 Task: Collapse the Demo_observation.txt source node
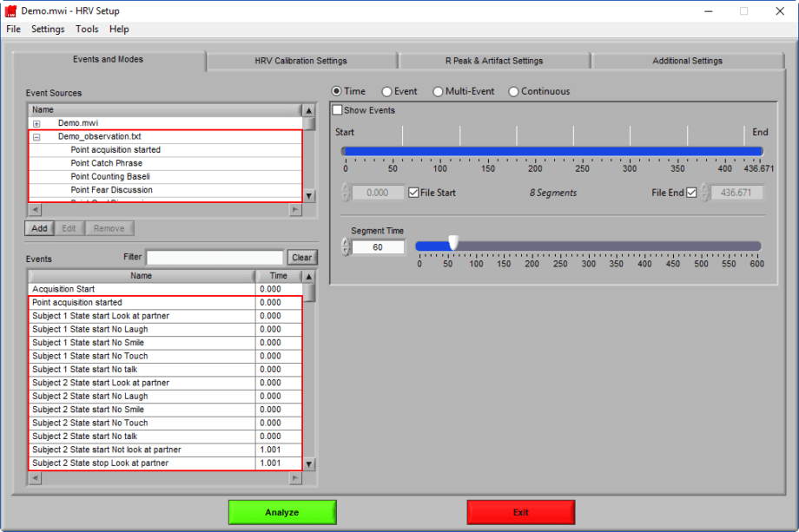point(36,137)
